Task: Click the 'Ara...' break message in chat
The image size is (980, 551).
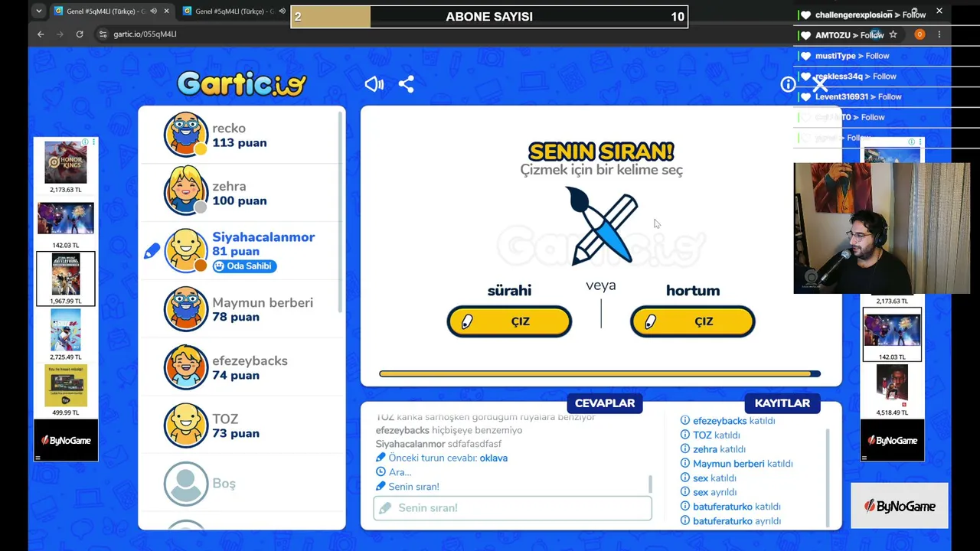Action: click(400, 472)
